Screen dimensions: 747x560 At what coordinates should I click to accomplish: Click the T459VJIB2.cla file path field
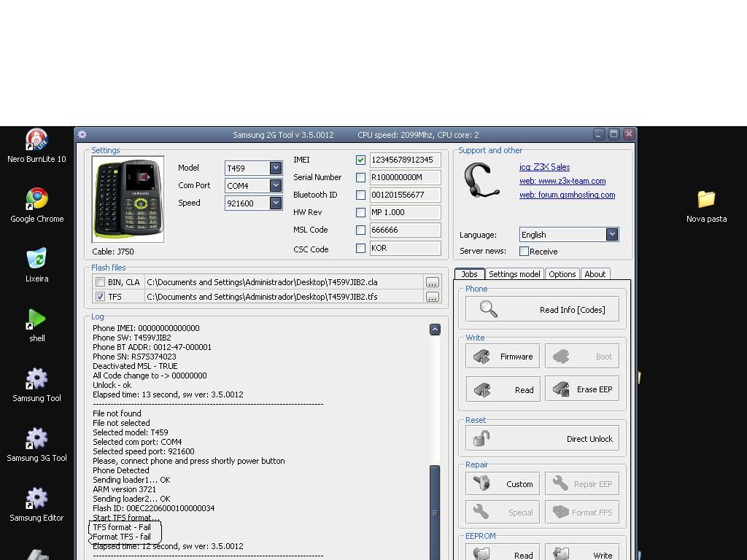click(x=284, y=282)
